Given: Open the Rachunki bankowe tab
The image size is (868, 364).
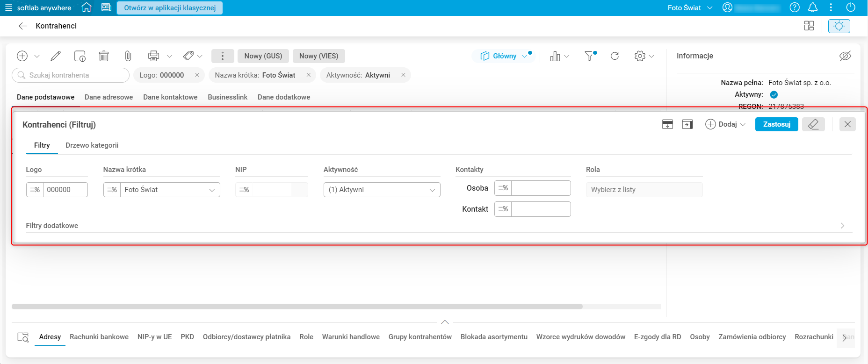Looking at the screenshot, I should 99,337.
